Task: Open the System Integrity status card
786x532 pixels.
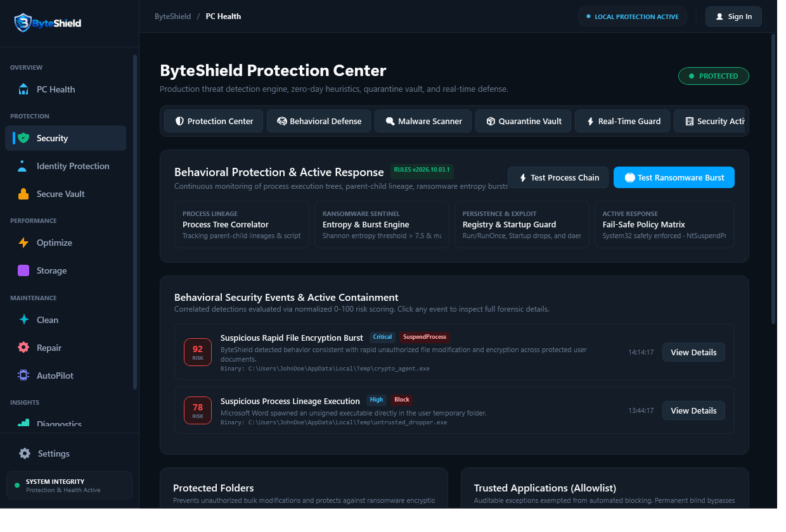Action: [69, 485]
